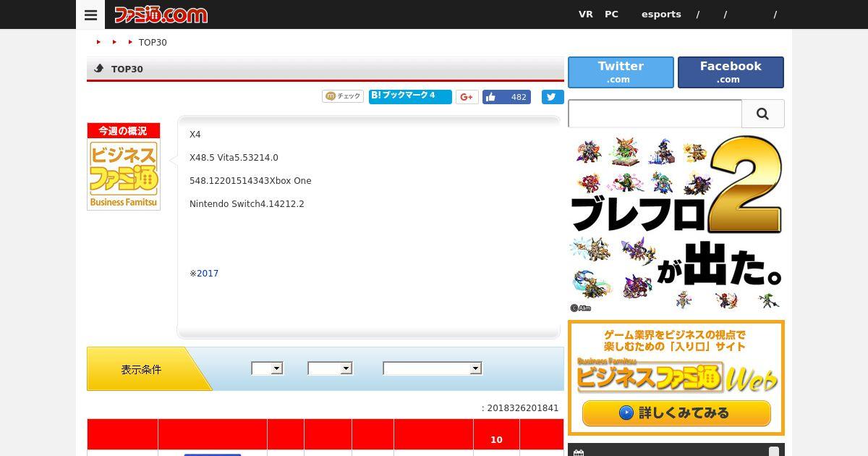Share via Google+ icon
868x456 pixels.
point(467,96)
